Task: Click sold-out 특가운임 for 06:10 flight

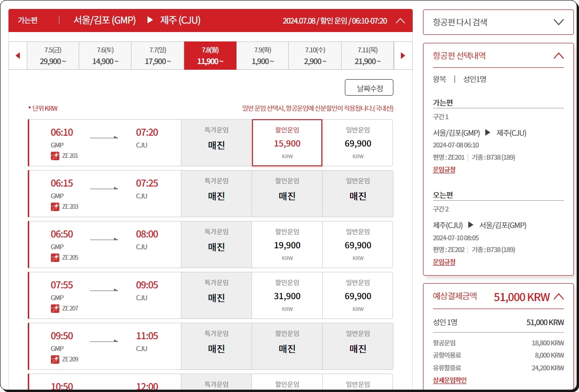Action: coord(216,143)
